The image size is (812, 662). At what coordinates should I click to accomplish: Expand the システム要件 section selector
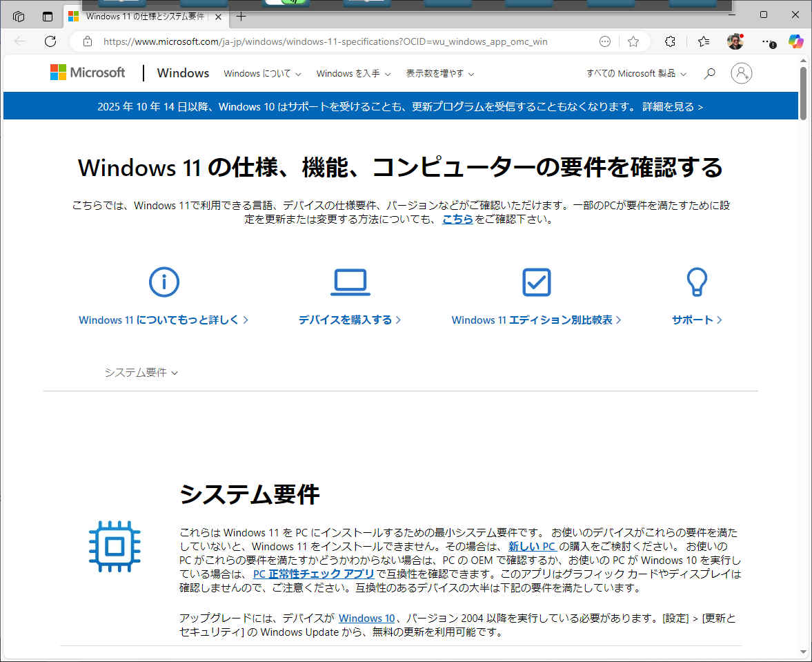coord(141,373)
